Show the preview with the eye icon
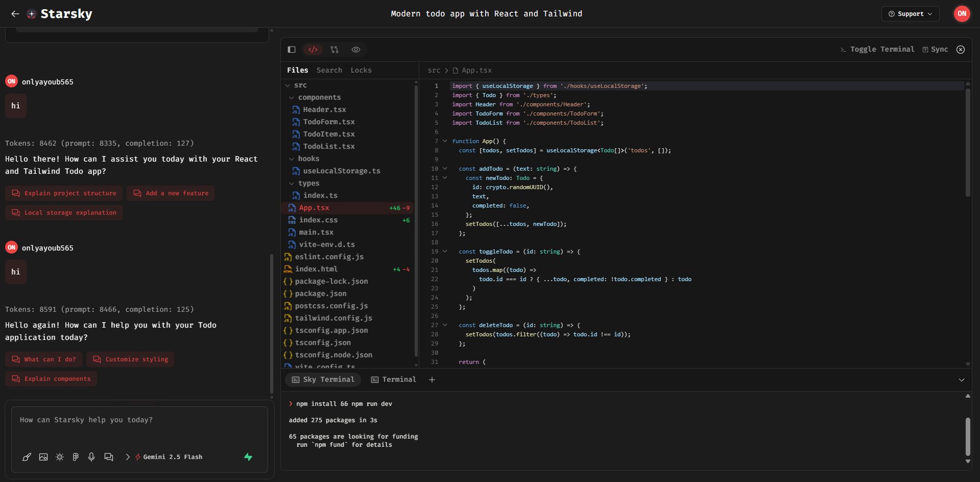The height and width of the screenshot is (482, 980). point(356,50)
